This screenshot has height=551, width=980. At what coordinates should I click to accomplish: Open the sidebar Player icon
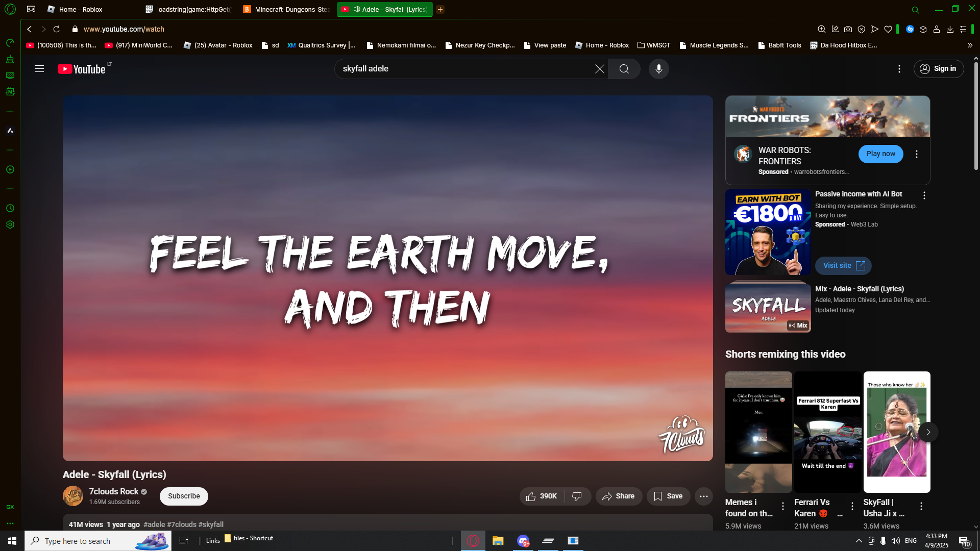coord(10,169)
